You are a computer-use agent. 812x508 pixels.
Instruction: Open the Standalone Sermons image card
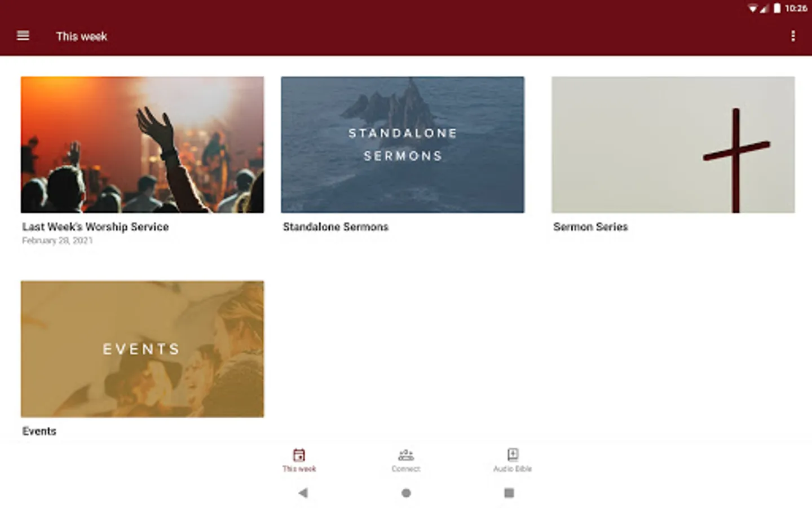click(x=403, y=144)
